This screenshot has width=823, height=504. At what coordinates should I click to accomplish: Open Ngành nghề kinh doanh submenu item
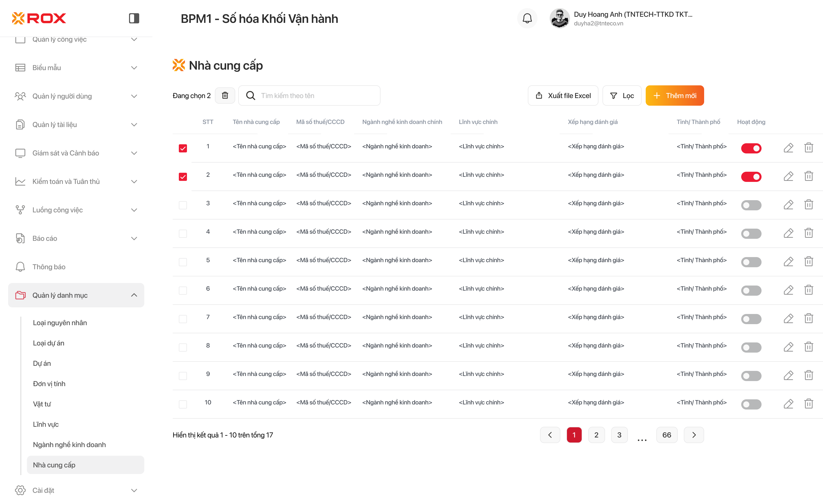(x=69, y=444)
